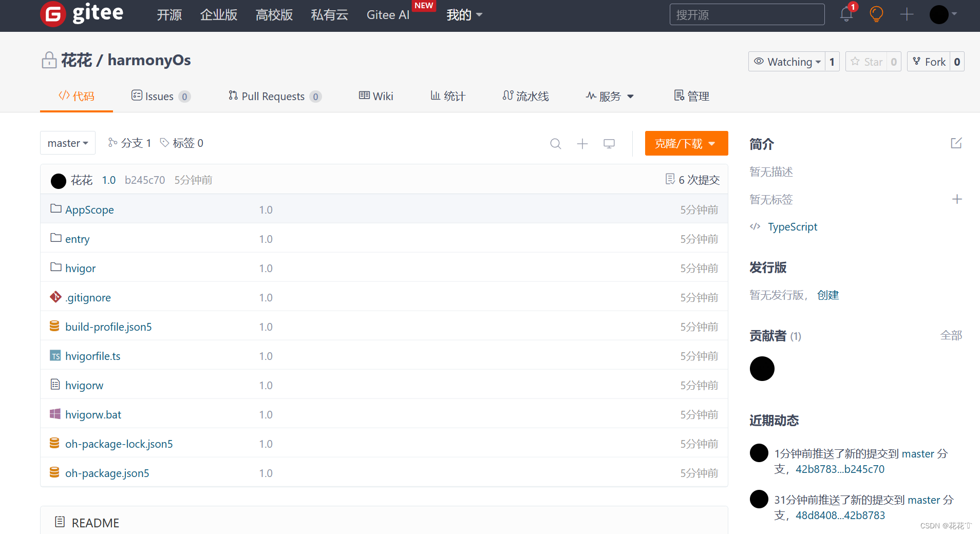Open the user avatar menu in navbar

point(943,14)
